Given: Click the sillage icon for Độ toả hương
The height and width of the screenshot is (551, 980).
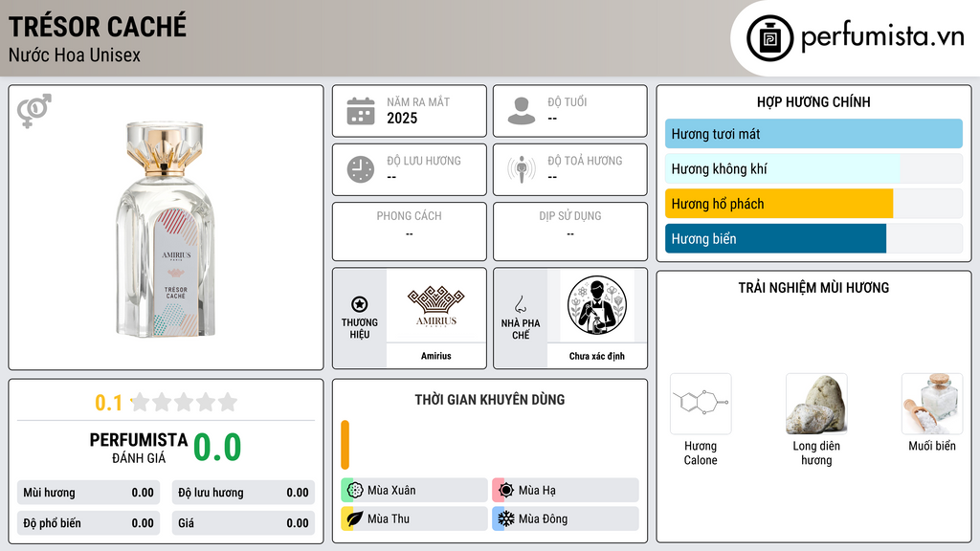Looking at the screenshot, I should tap(522, 169).
